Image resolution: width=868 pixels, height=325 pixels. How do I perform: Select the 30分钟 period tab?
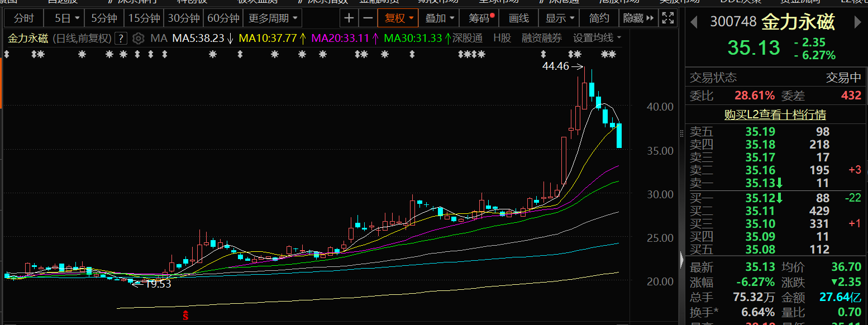pyautogui.click(x=184, y=18)
